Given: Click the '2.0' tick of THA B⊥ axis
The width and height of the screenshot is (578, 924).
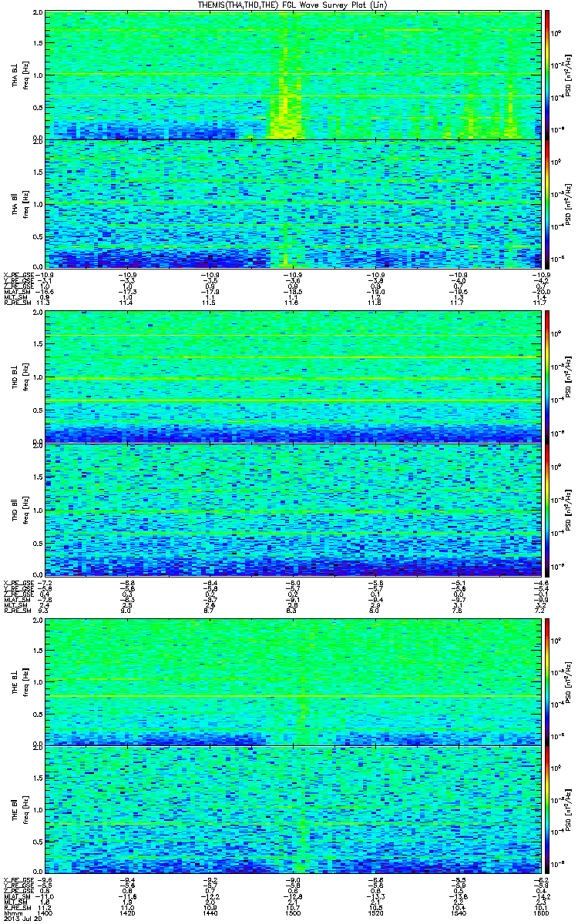Looking at the screenshot, I should click(38, 14).
